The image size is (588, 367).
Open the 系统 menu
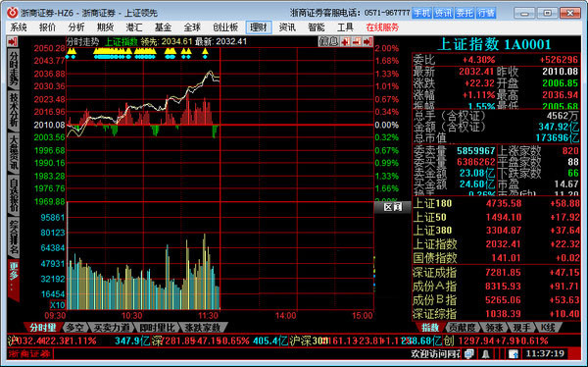[x=18, y=27]
